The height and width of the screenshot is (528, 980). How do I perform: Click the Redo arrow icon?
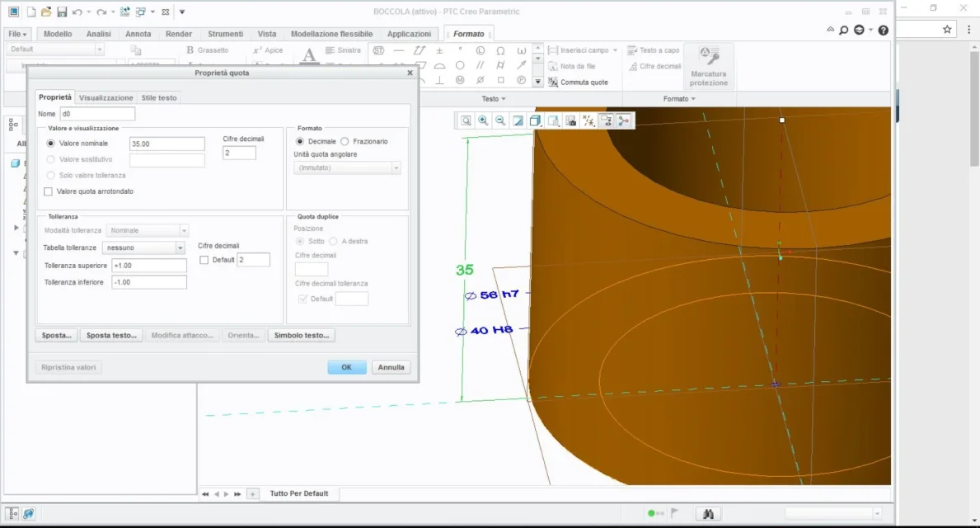coord(101,12)
